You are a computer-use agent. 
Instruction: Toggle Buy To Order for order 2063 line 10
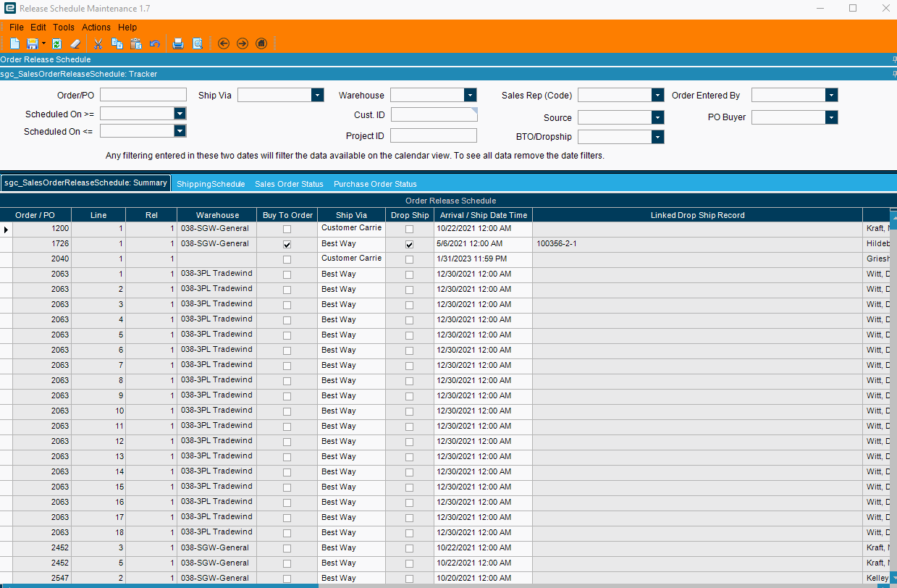[x=287, y=411]
